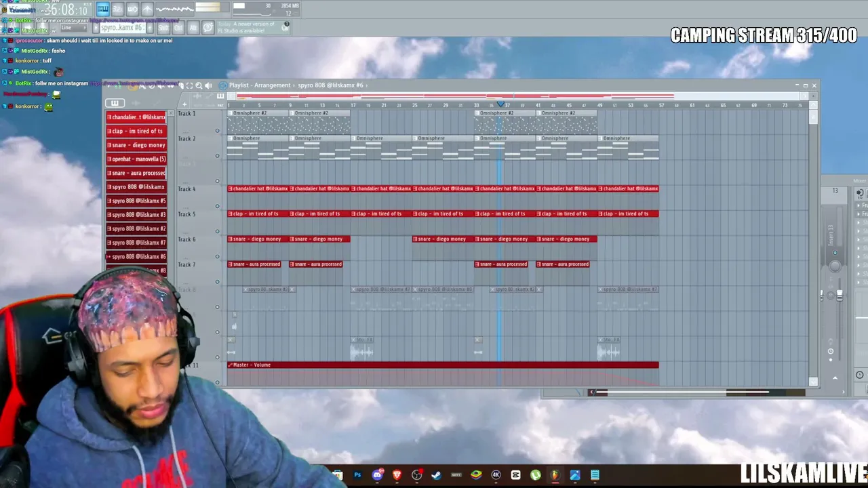
Task: Open Brave browser from the taskbar
Action: tap(397, 475)
